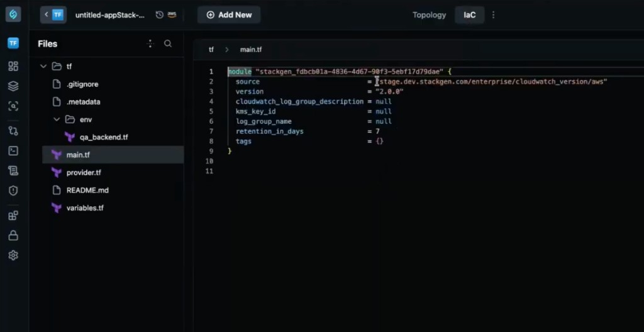Screen dimensions: 644x332
Task: Open the version history clock icon
Action: (159, 15)
